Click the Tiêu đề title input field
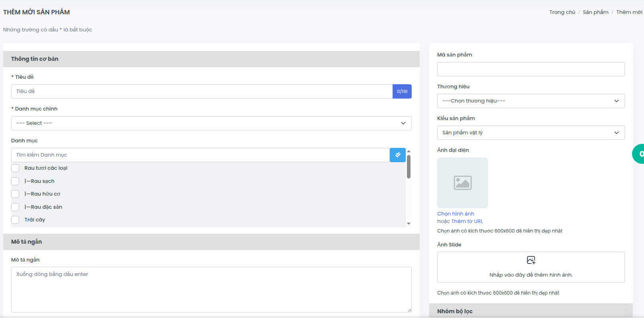The height and width of the screenshot is (320, 644). (202, 91)
